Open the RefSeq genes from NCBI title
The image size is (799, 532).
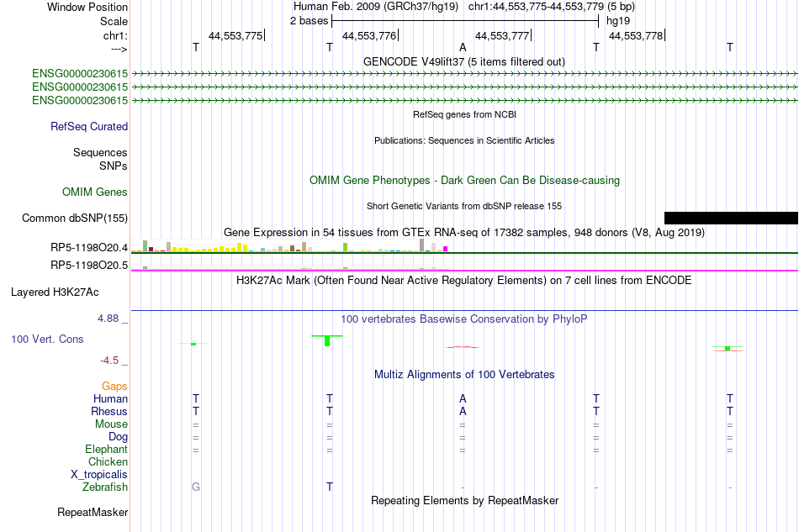(x=464, y=114)
